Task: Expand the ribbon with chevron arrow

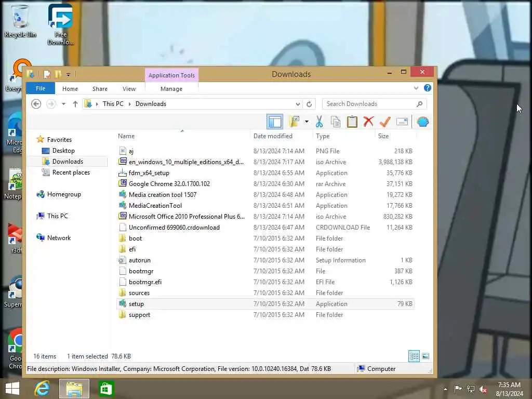Action: tap(416, 88)
